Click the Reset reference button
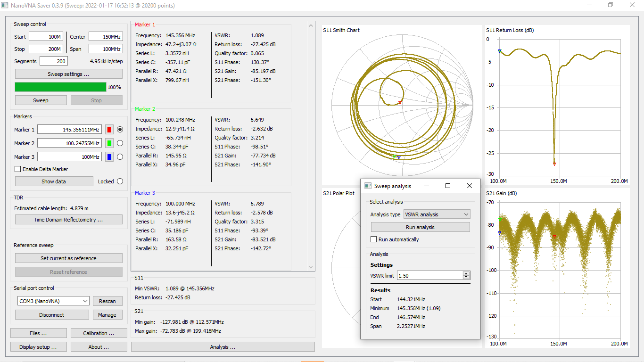 (68, 272)
